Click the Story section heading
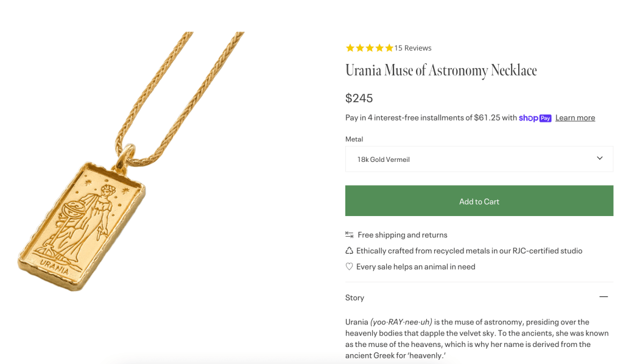 tap(354, 297)
